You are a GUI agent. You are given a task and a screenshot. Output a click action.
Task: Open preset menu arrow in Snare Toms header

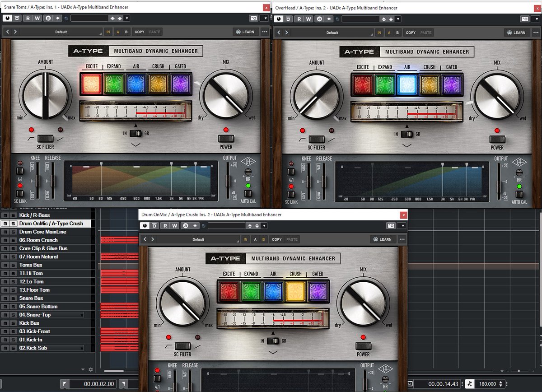pyautogui.click(x=126, y=19)
